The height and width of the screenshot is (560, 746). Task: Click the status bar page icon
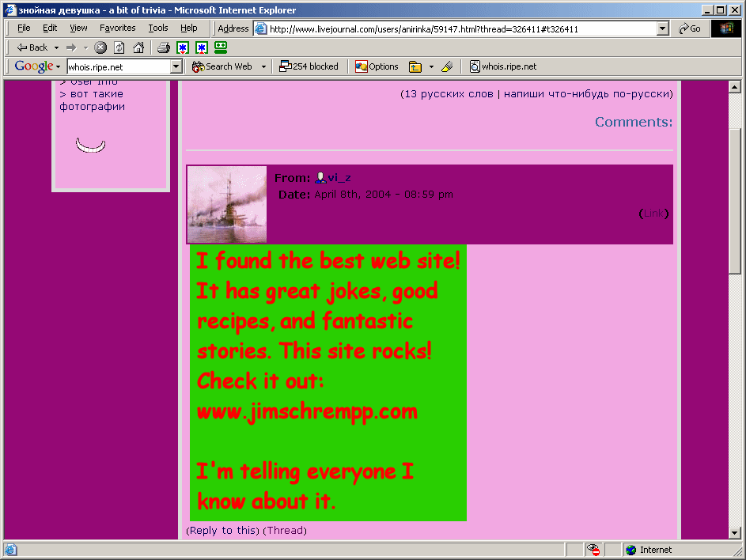tap(10, 550)
